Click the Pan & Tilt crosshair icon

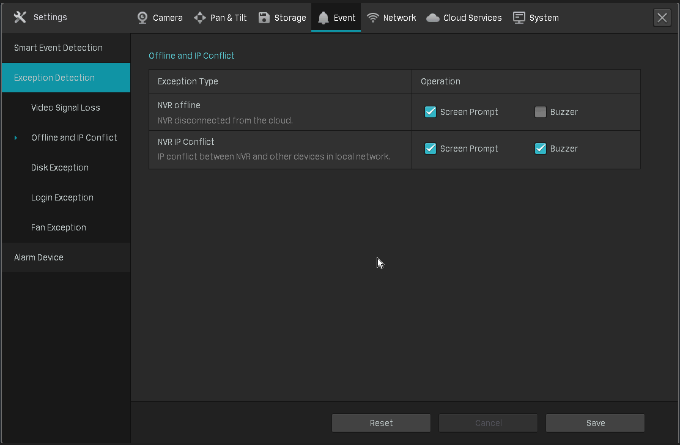click(x=199, y=18)
